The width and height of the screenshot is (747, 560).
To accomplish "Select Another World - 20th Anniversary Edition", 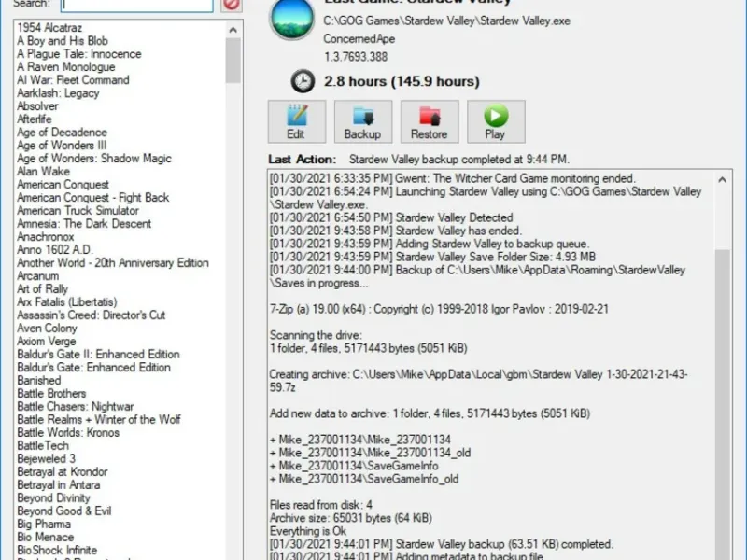I will pyautogui.click(x=113, y=263).
